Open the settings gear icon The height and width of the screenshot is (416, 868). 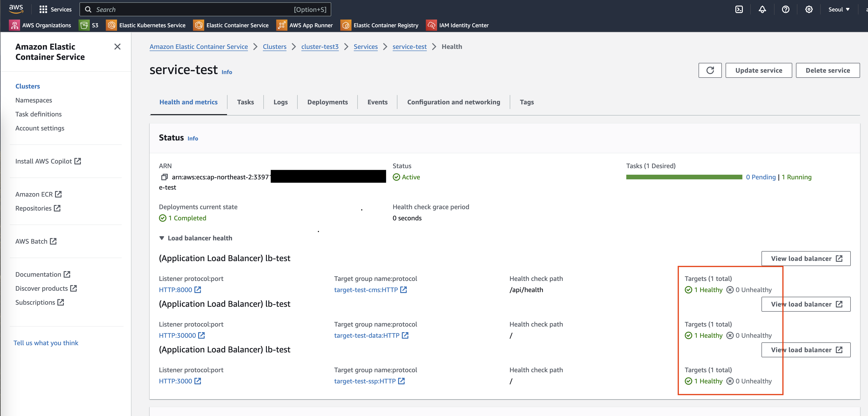point(809,9)
